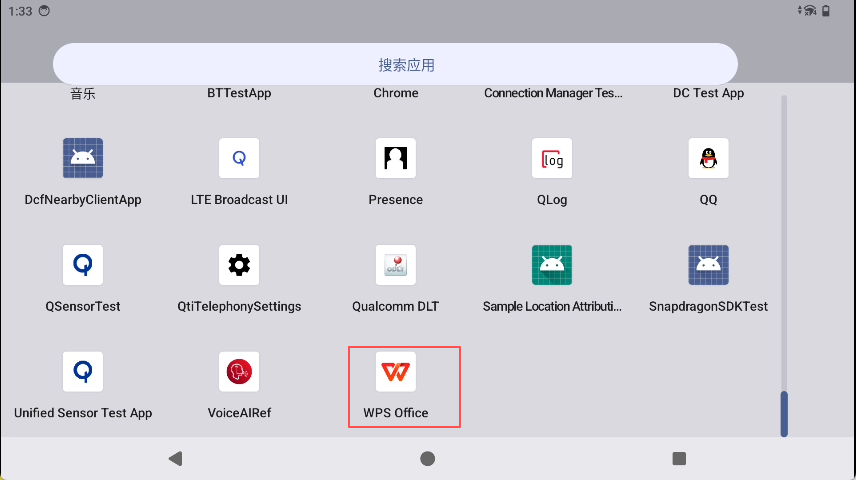This screenshot has width=856, height=480.
Task: Open the QSensorTest app
Action: tap(83, 266)
